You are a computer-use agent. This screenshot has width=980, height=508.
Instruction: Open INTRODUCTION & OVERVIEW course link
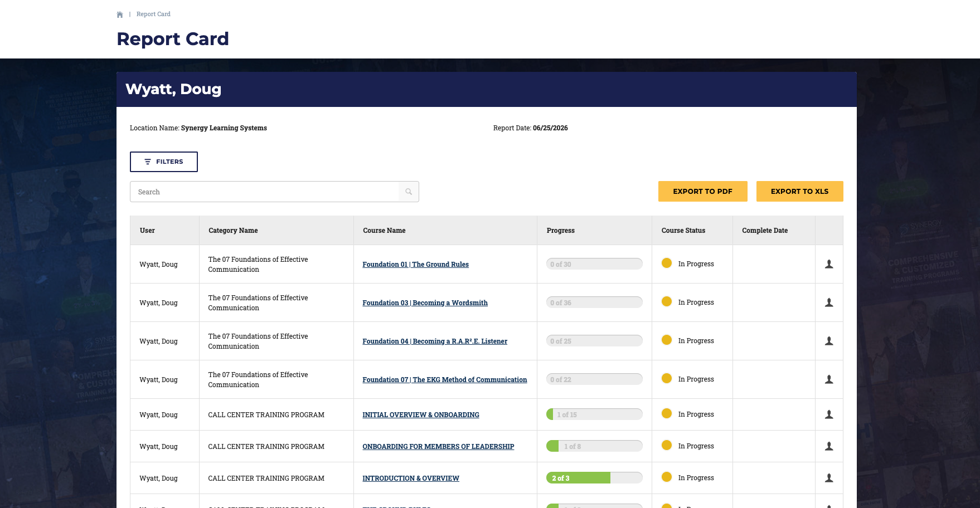[x=411, y=478]
